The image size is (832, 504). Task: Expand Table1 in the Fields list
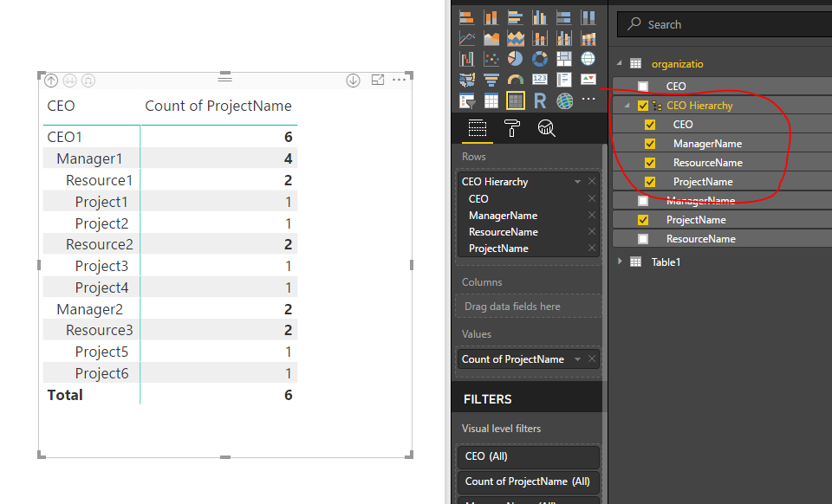[619, 262]
